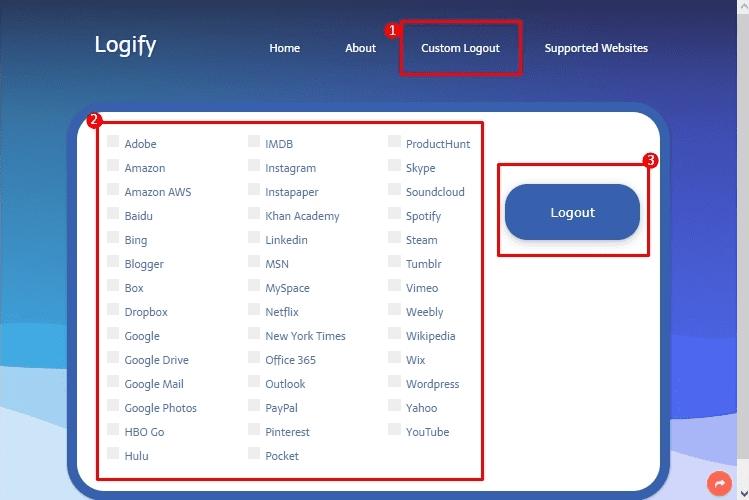Tick the Pinterest checkbox

coord(254,429)
